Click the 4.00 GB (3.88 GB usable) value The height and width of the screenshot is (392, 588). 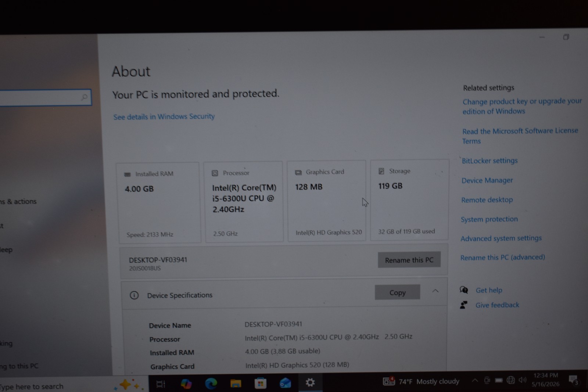click(283, 351)
